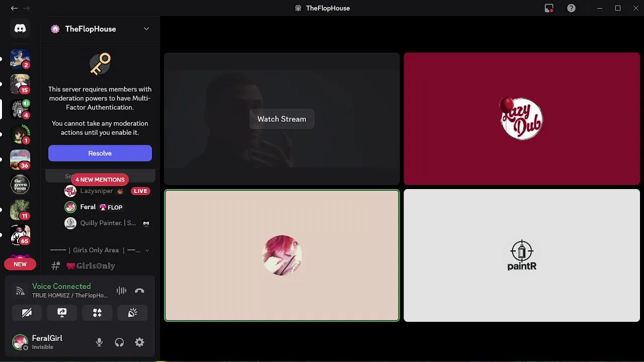Open the server with 65 notifications badge
The image size is (644, 362).
(x=20, y=235)
